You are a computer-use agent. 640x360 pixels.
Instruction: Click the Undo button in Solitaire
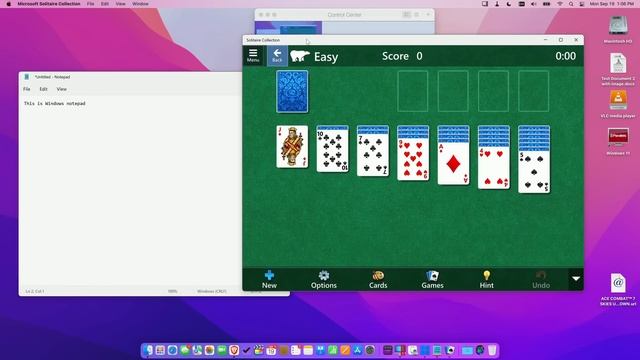tap(541, 280)
